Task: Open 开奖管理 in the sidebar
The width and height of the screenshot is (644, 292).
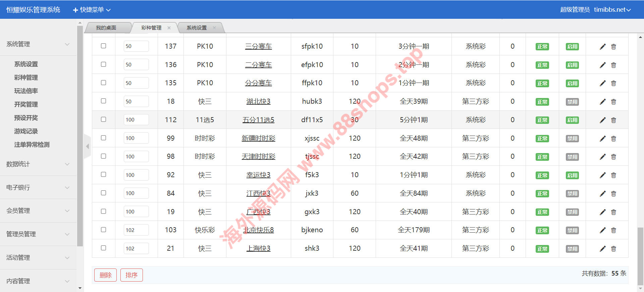Action: [26, 104]
